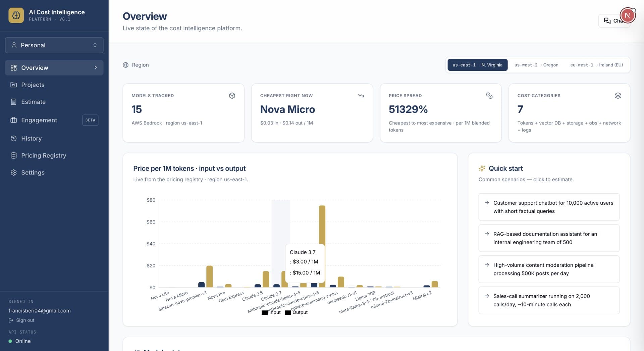Open the Projects page
Viewport: 644px width, 351px height.
pos(54,85)
